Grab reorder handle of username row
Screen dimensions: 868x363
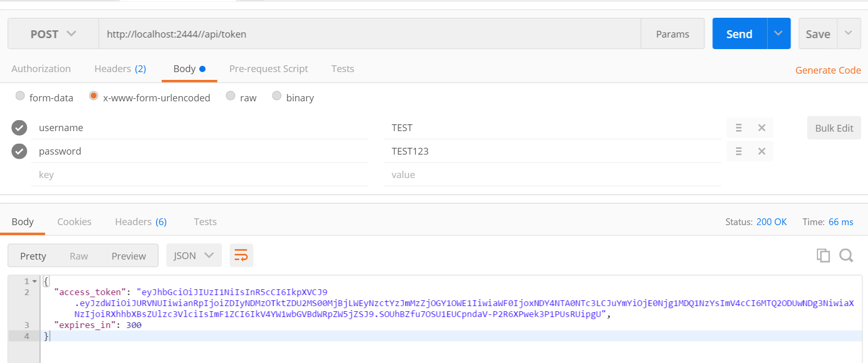pos(739,128)
